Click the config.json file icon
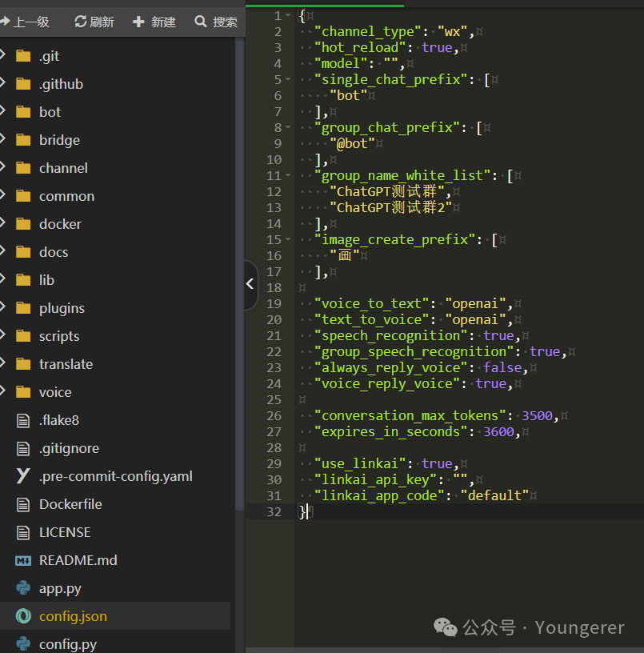This screenshot has width=644, height=653. (x=23, y=616)
